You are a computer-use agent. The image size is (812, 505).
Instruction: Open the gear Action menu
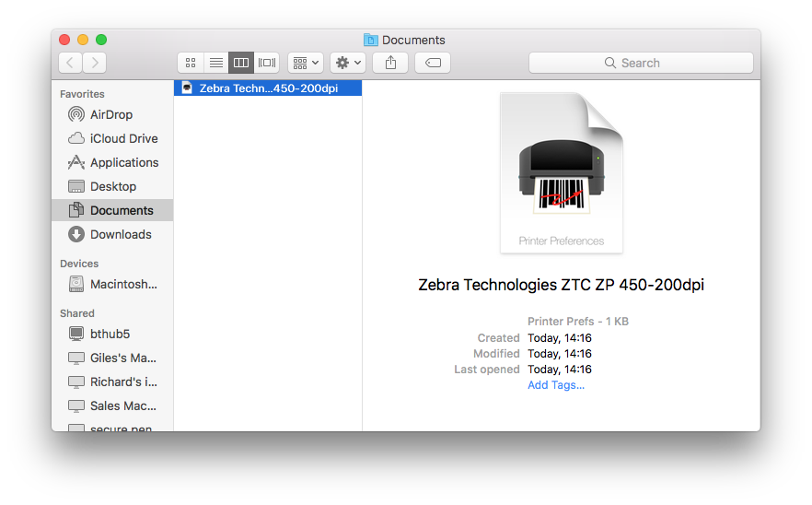point(348,63)
